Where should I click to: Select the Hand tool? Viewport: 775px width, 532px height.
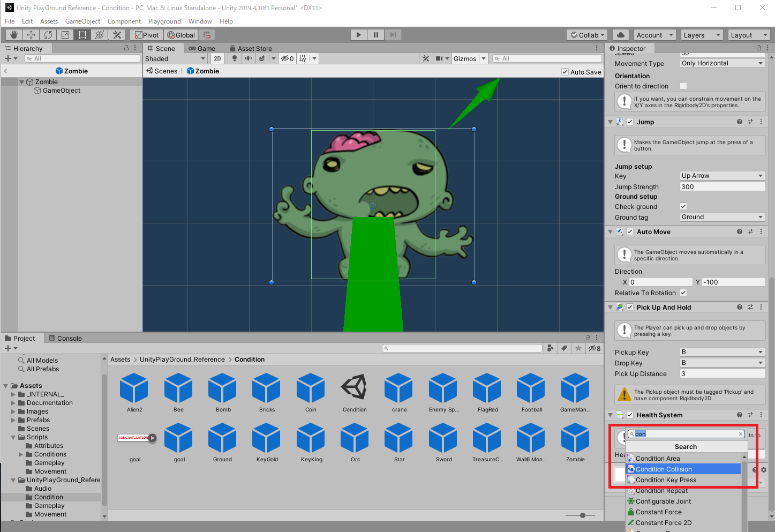pos(14,35)
